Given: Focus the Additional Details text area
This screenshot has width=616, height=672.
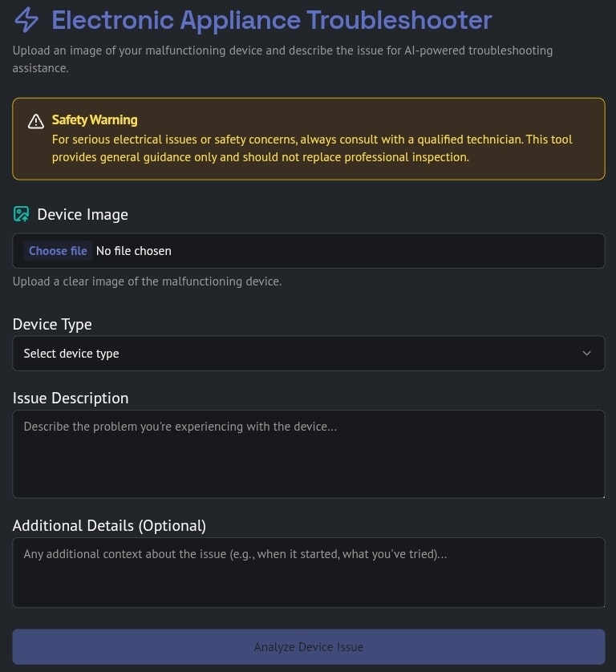Looking at the screenshot, I should coord(308,573).
